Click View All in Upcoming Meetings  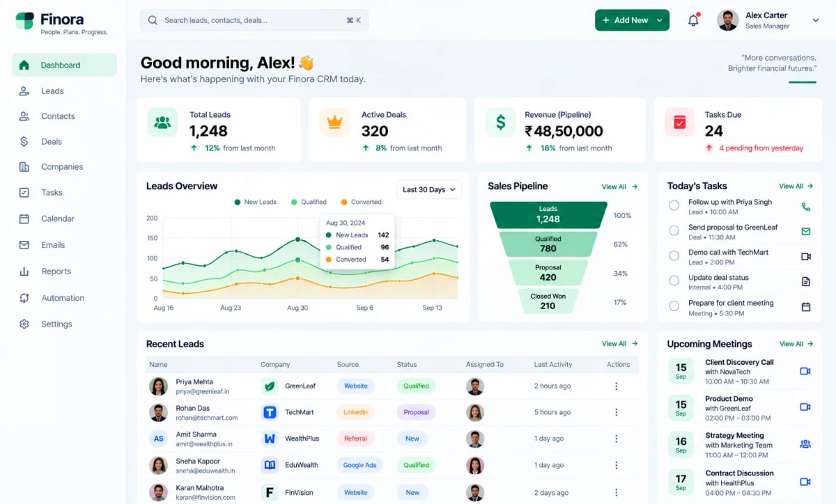coord(796,344)
